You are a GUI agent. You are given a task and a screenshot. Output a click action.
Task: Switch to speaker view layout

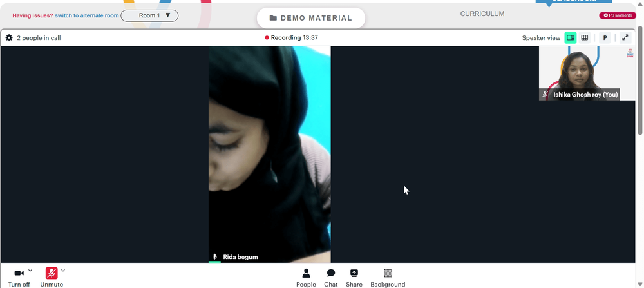pos(571,38)
